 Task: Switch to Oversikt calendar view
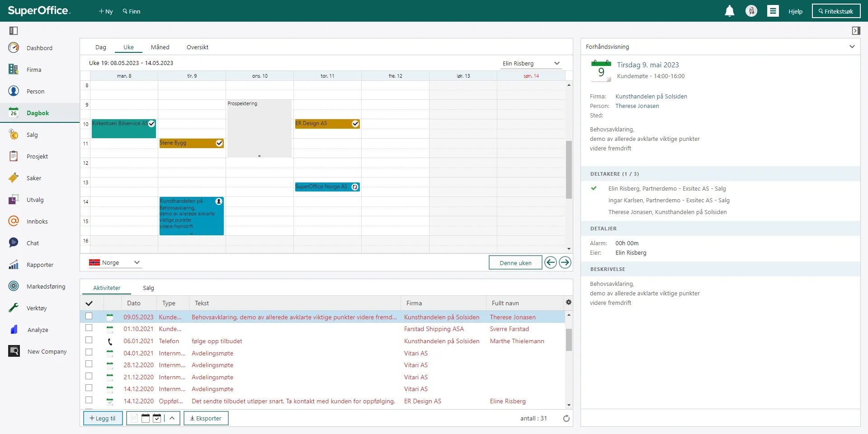pos(198,47)
